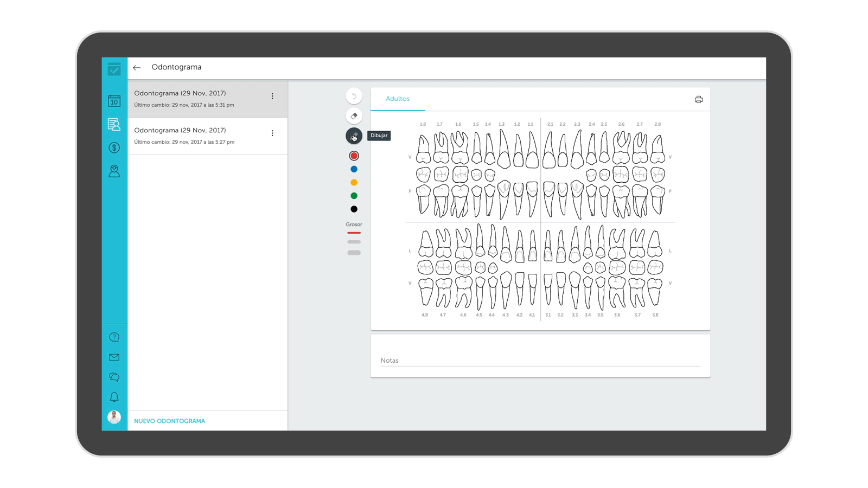The height and width of the screenshot is (488, 868).
Task: Go back with the arrow next to Odontograma
Action: click(137, 68)
